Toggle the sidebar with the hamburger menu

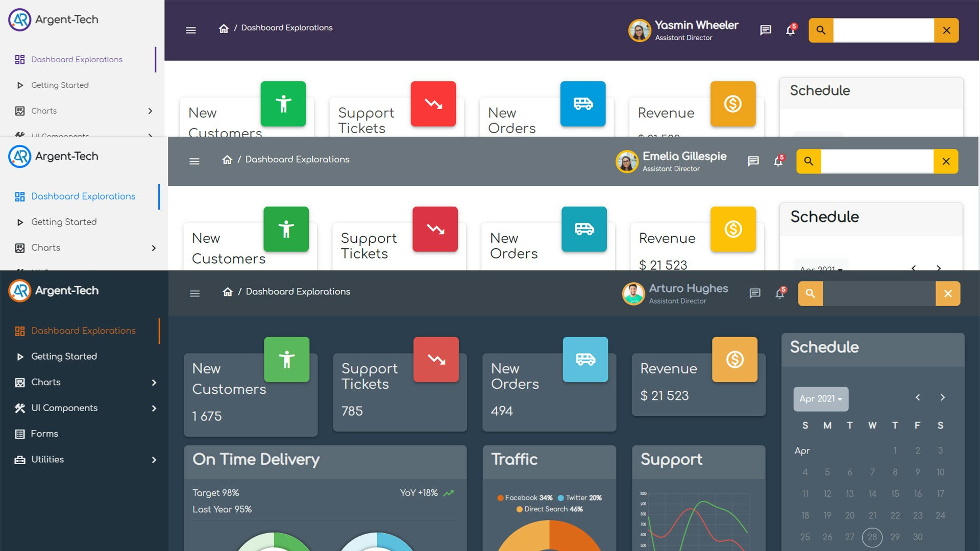click(x=194, y=293)
